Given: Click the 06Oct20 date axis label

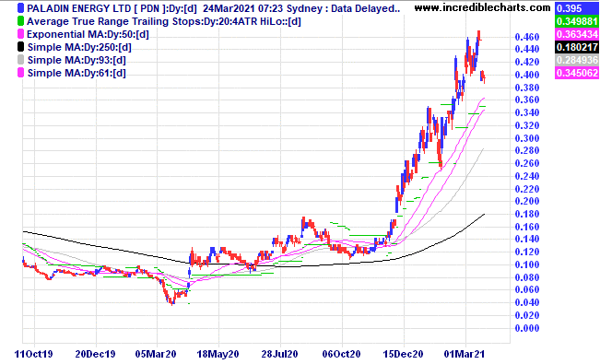Looking at the screenshot, I should pos(341,354).
